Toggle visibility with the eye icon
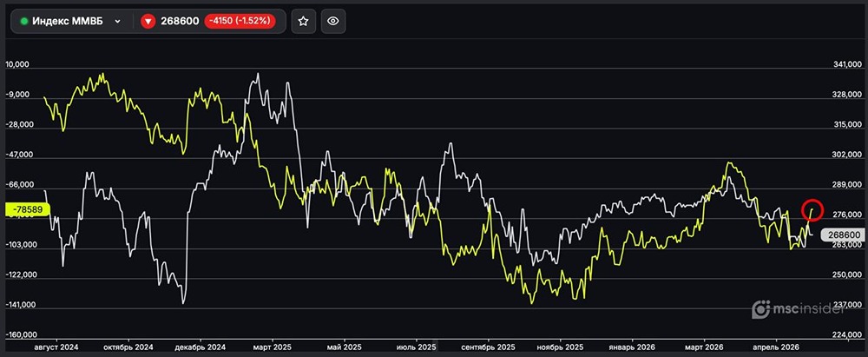 (x=333, y=21)
